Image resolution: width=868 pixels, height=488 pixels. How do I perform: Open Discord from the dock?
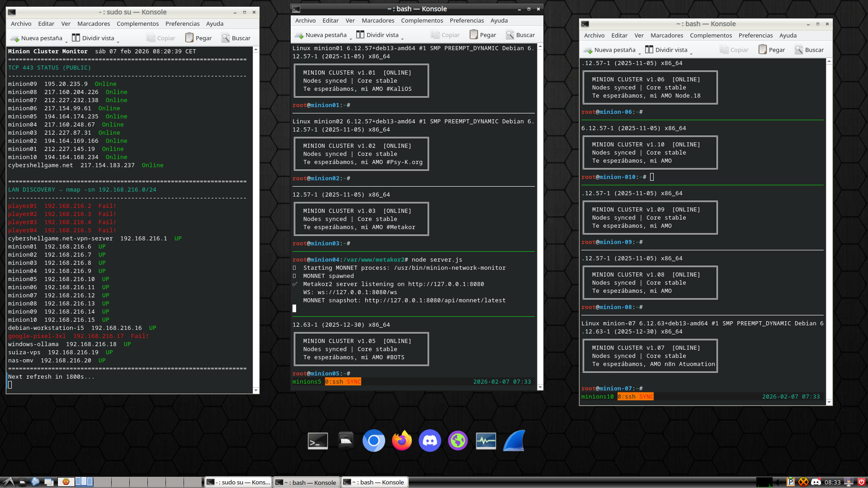tap(429, 441)
